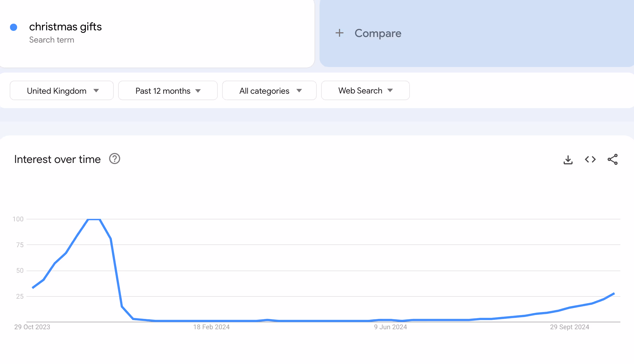
Task: Click the 50 y-axis value
Action: click(x=20, y=271)
